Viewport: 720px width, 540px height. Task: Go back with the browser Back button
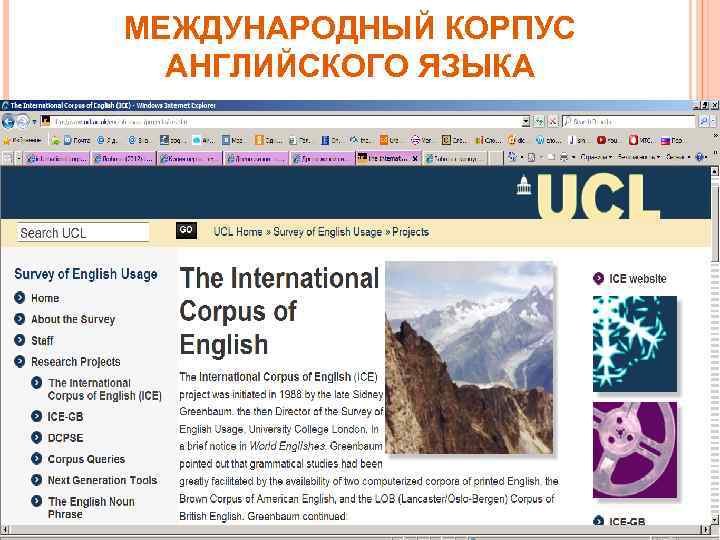8,122
